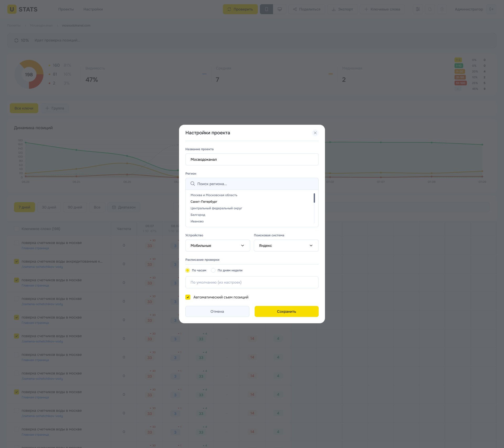The height and width of the screenshot is (448, 504).
Task: Click the plus Группа button
Action: pyautogui.click(x=55, y=108)
